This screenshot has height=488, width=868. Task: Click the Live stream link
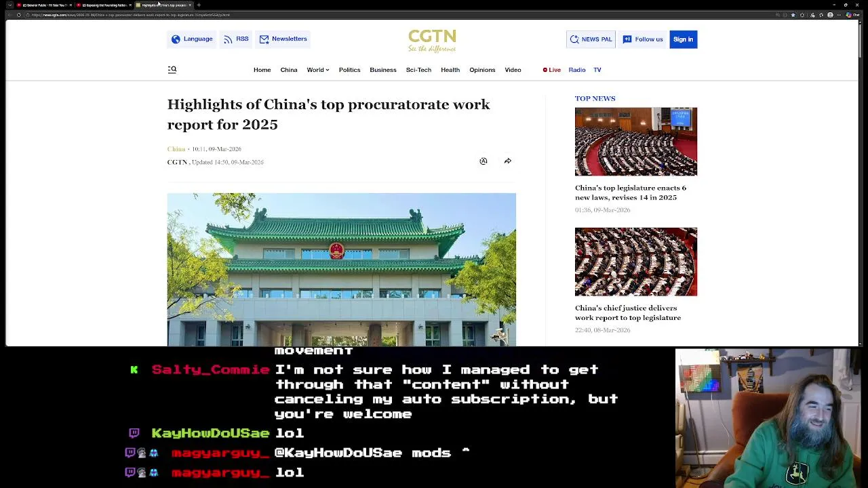pos(552,70)
